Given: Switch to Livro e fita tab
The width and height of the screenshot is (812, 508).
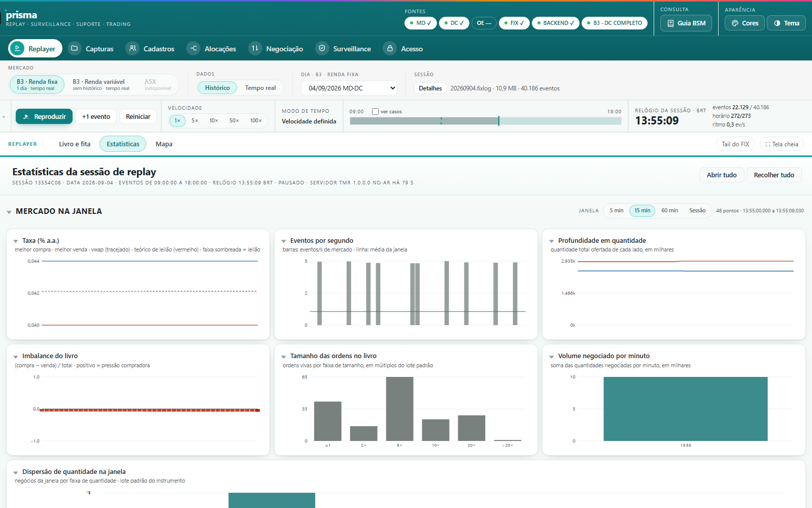Looking at the screenshot, I should coord(75,144).
